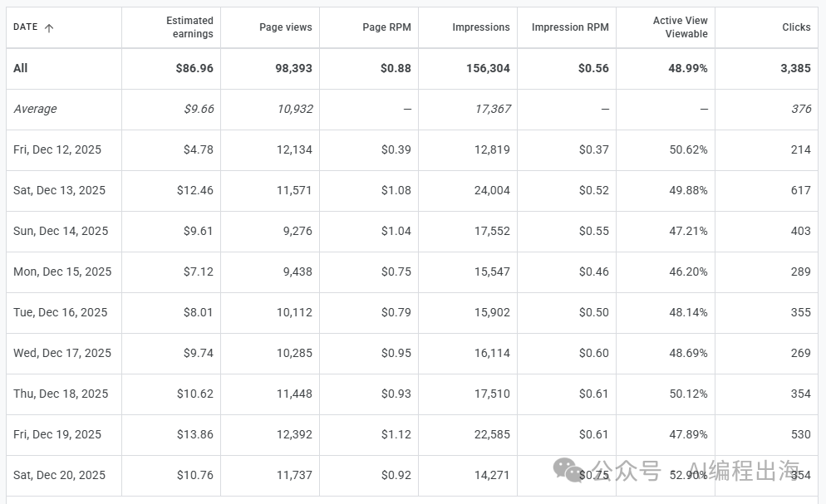The width and height of the screenshot is (826, 504).
Task: Select earnings $9.74 for Dec 17
Action: [198, 353]
